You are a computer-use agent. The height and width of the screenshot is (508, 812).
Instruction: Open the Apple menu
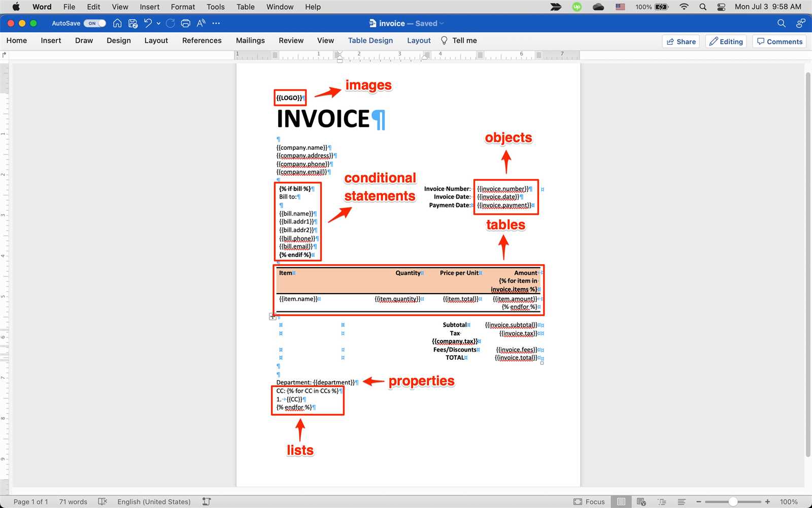(16, 7)
